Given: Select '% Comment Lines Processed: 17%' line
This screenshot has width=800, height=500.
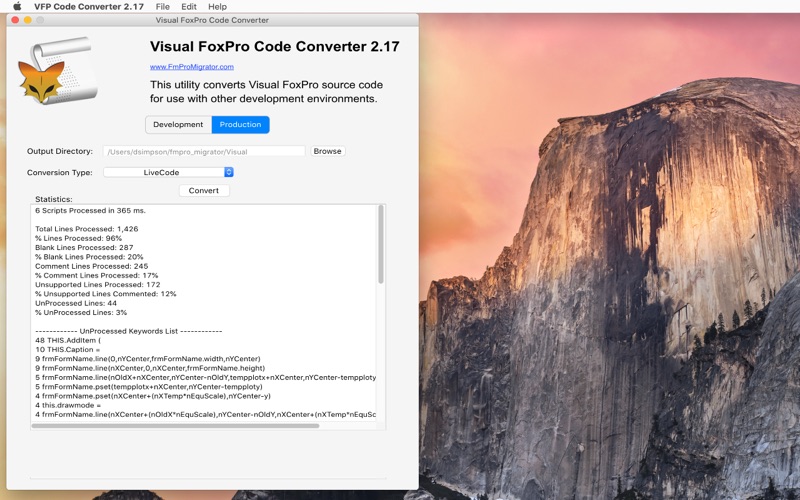Looking at the screenshot, I should click(96, 276).
